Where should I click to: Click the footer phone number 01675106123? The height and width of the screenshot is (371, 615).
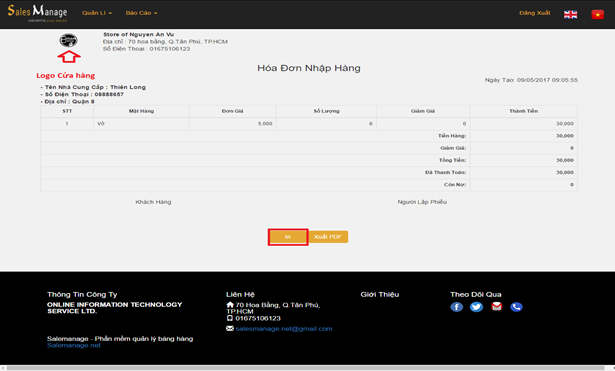click(258, 318)
